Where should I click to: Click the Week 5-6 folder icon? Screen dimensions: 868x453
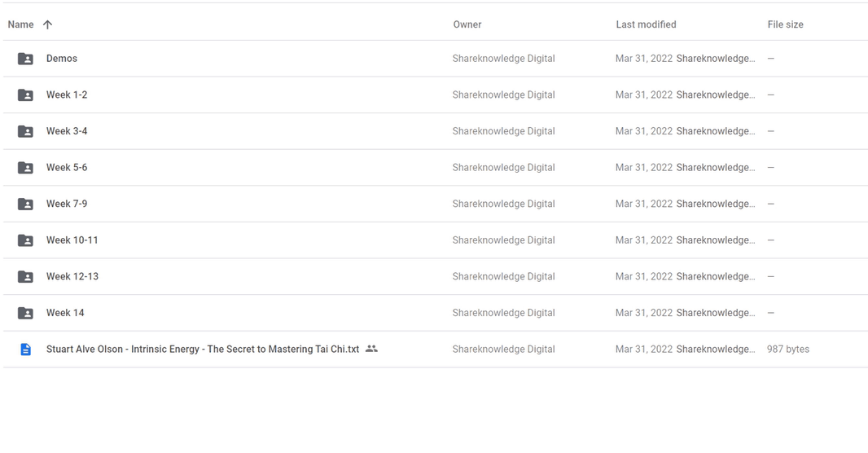point(25,168)
